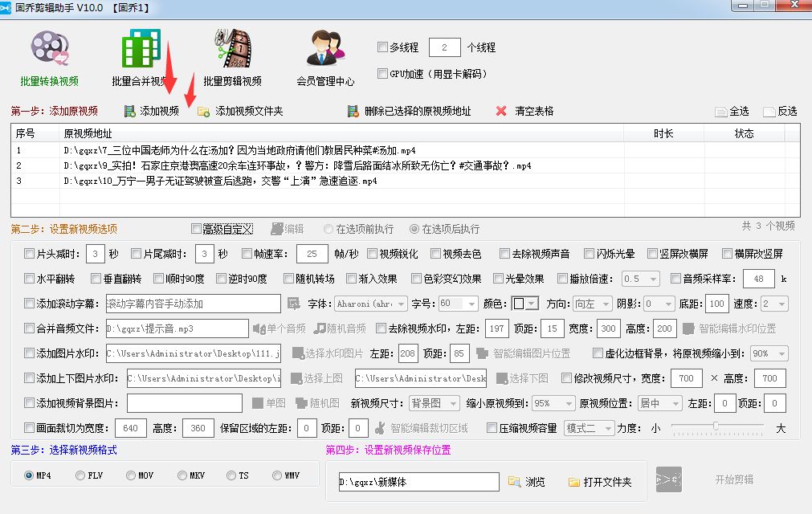Open the 批量转换视频 film reel icon

(50, 47)
